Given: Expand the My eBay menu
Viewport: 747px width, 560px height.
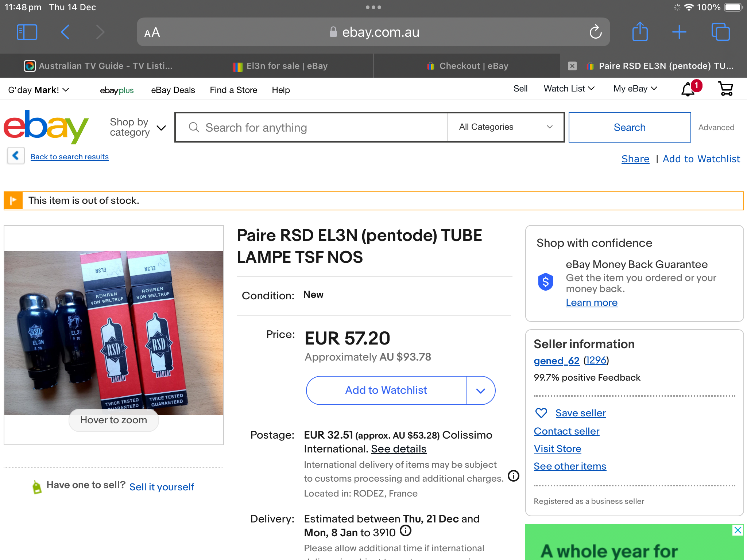Looking at the screenshot, I should 635,89.
